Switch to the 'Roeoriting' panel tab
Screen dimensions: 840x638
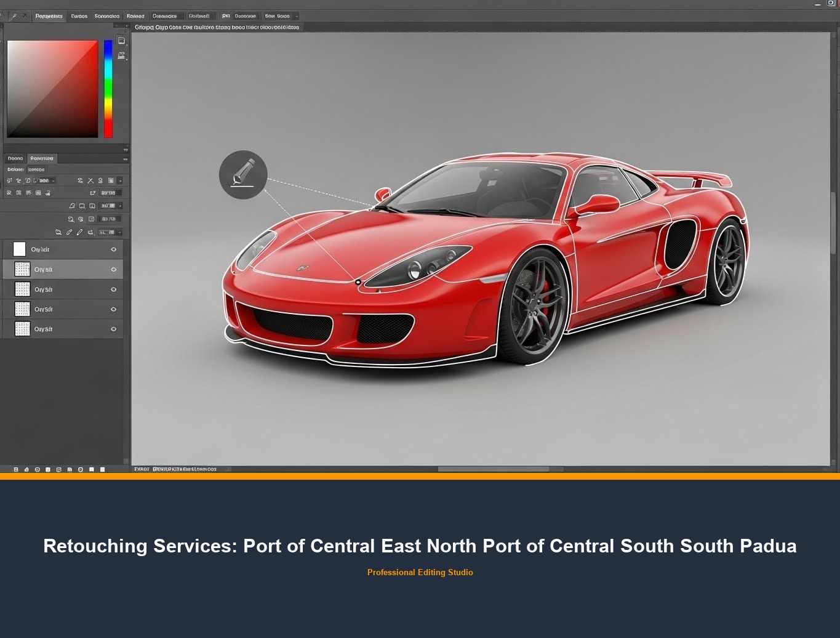point(42,158)
